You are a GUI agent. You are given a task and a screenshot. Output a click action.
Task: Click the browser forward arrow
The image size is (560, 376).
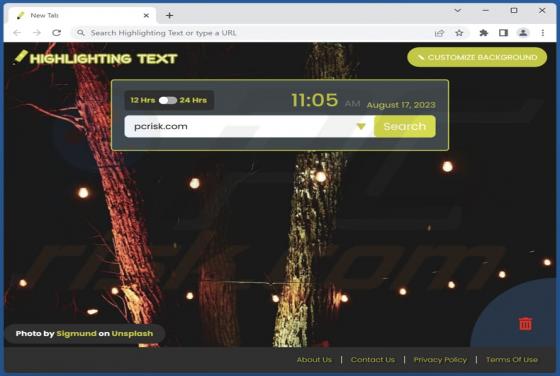click(37, 33)
